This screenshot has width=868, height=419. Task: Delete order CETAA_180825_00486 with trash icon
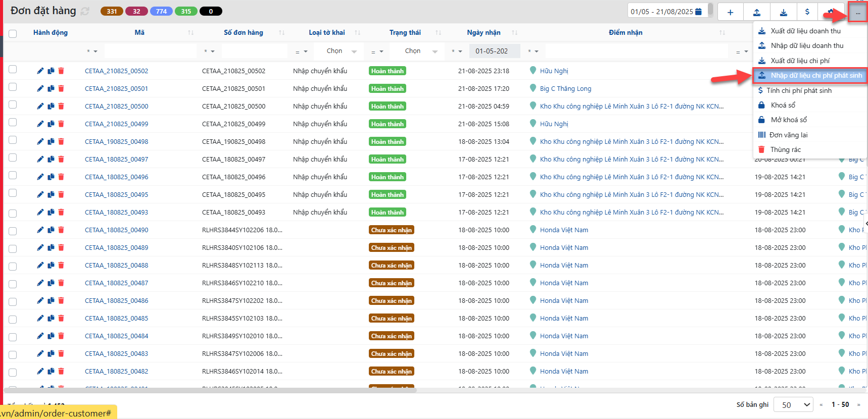[x=61, y=300]
